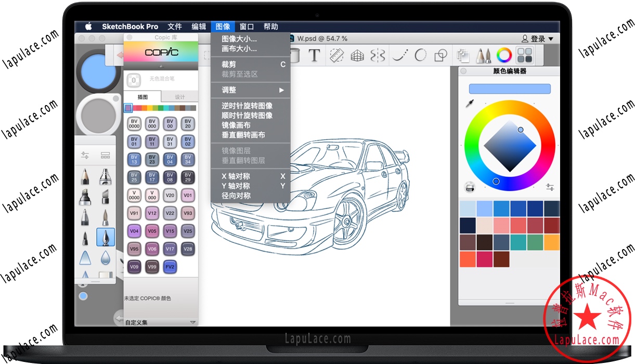635x364 pixels.
Task: Toggle color sliders in the Color Editor
Action: [550, 187]
